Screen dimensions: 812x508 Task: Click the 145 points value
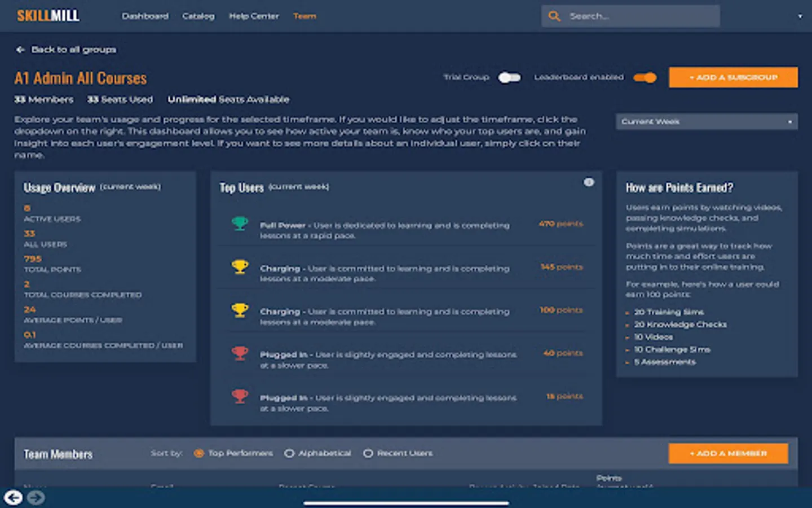(562, 266)
